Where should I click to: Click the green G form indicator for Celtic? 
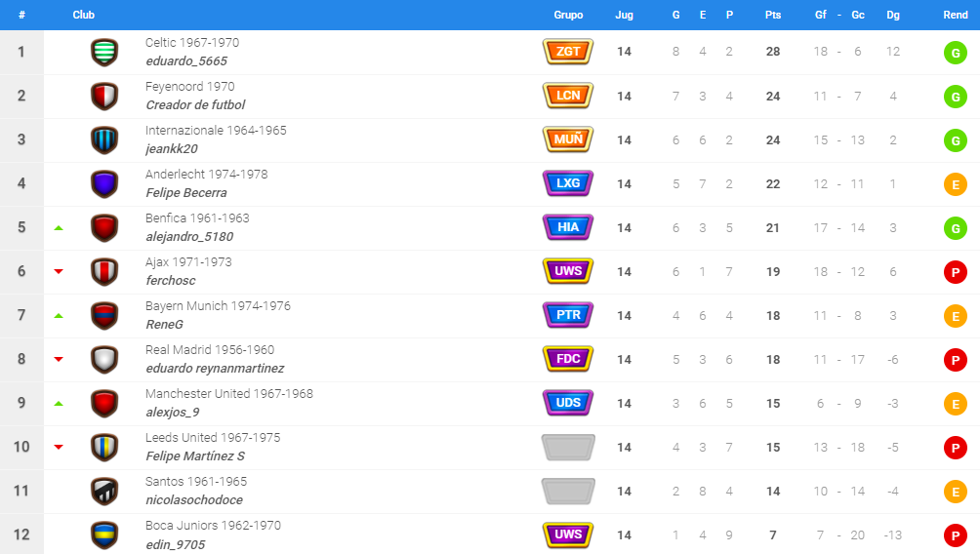[x=955, y=53]
